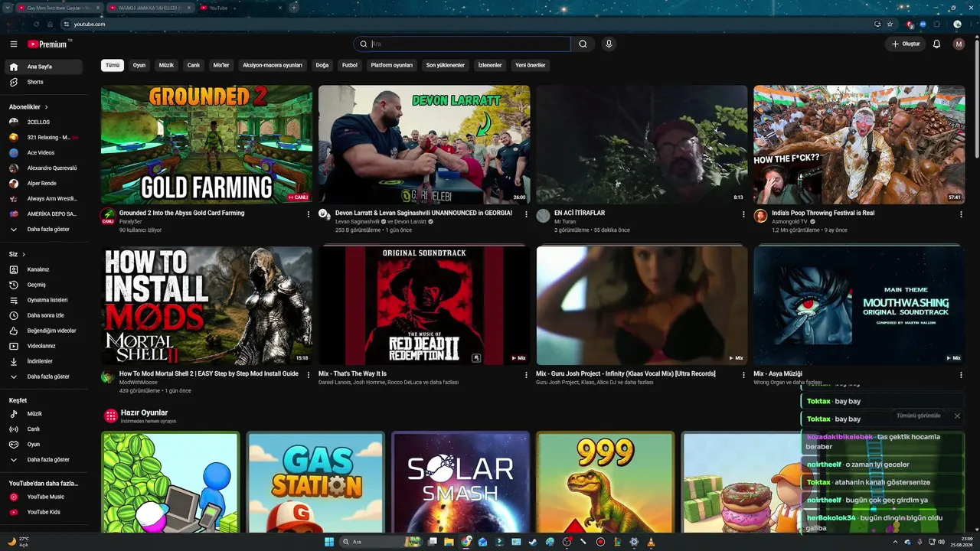Open options for EN ACİ İTİRAFLAR video
Image resolution: width=980 pixels, height=551 pixels.
tap(743, 214)
